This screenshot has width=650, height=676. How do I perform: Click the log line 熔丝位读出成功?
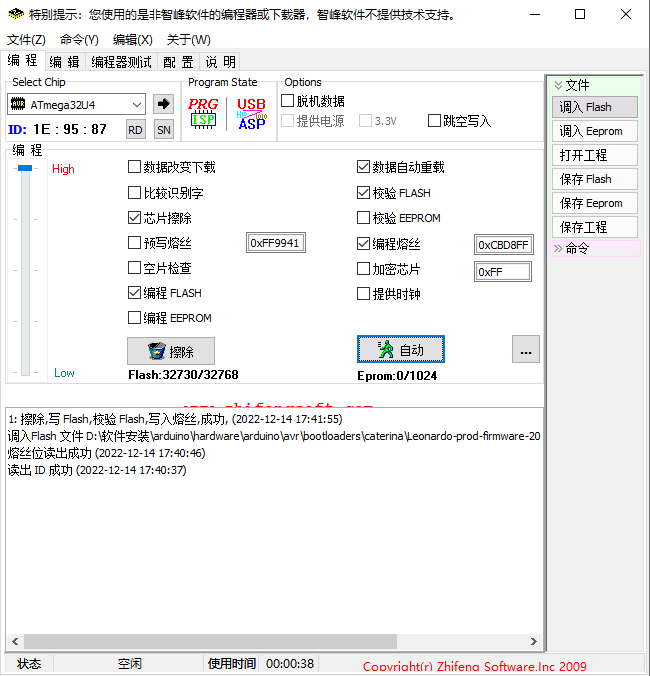(x=106, y=453)
